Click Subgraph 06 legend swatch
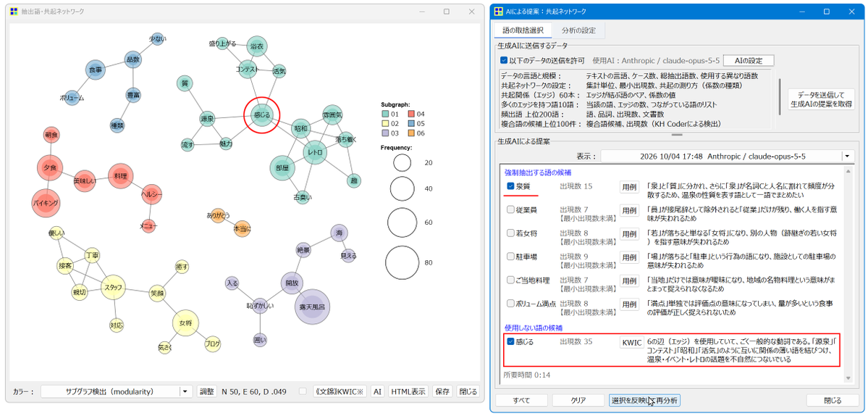 pos(411,133)
